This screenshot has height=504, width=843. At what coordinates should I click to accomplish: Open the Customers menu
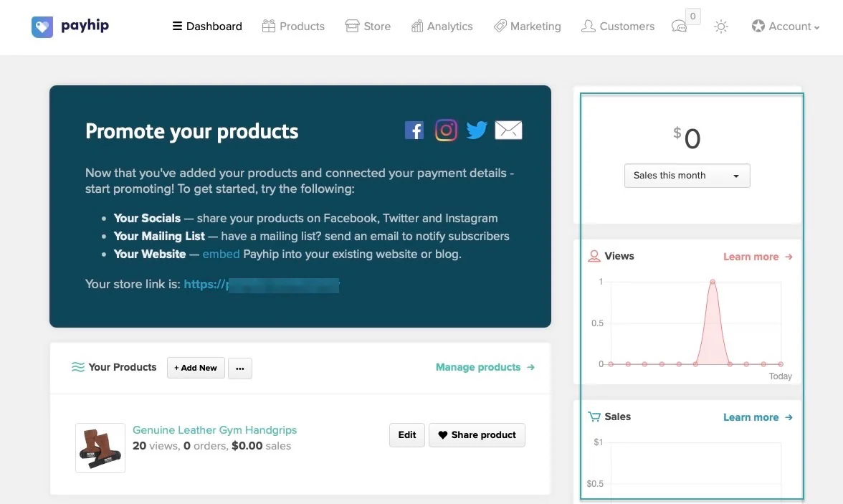pos(618,27)
